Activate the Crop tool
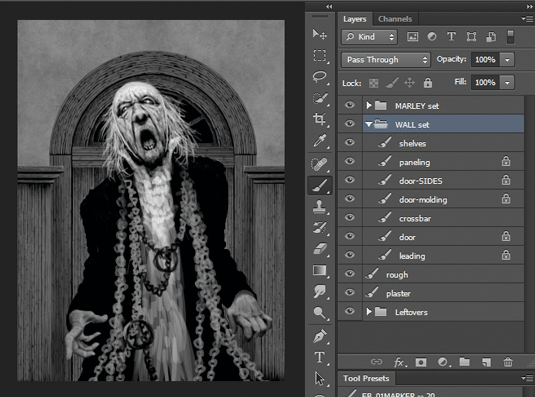The height and width of the screenshot is (397, 535). point(319,119)
